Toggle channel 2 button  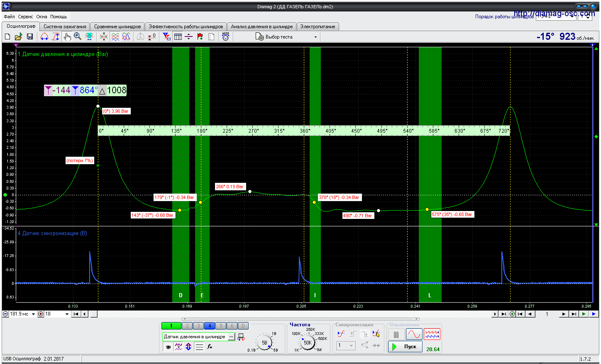pyautogui.click(x=187, y=326)
